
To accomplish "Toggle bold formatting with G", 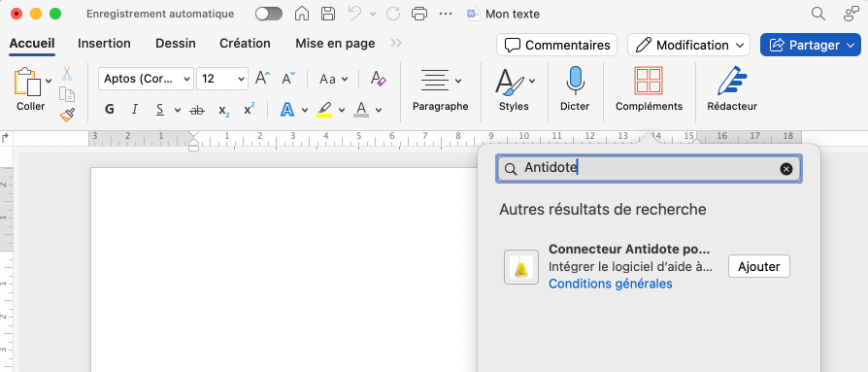I will coord(110,110).
